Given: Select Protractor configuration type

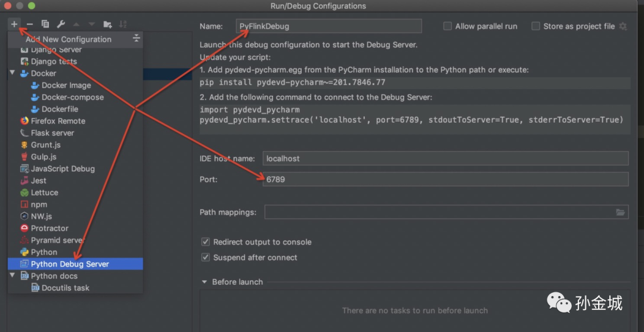Looking at the screenshot, I should pos(75,228).
